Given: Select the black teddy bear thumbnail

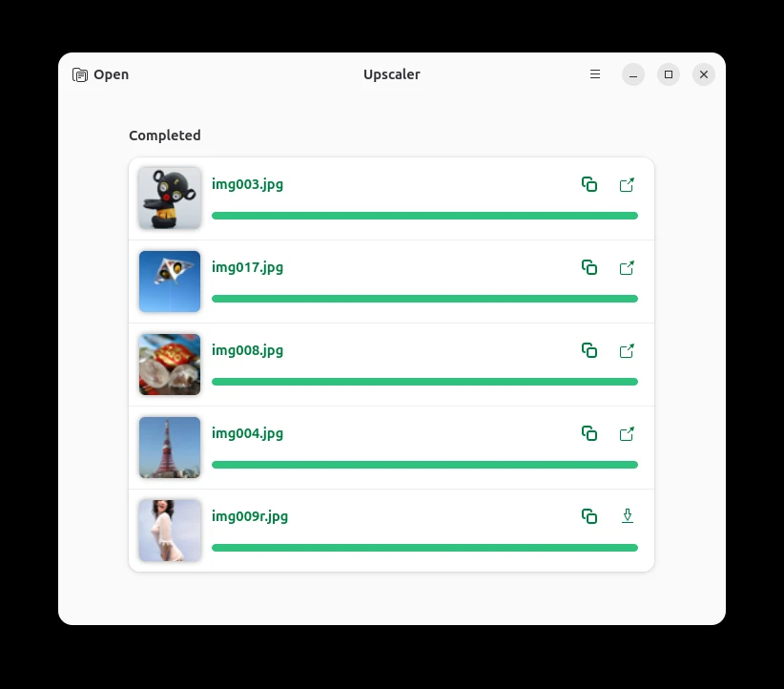Looking at the screenshot, I should 170,198.
